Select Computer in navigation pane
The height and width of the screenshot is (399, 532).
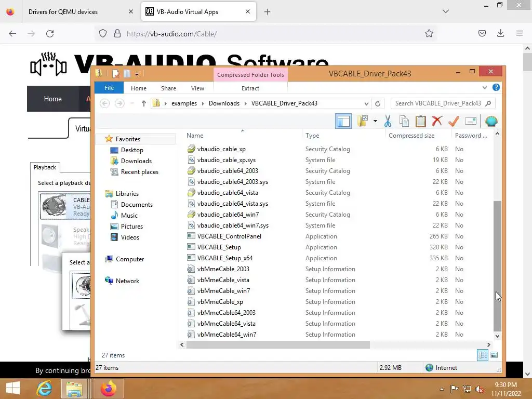click(x=129, y=259)
